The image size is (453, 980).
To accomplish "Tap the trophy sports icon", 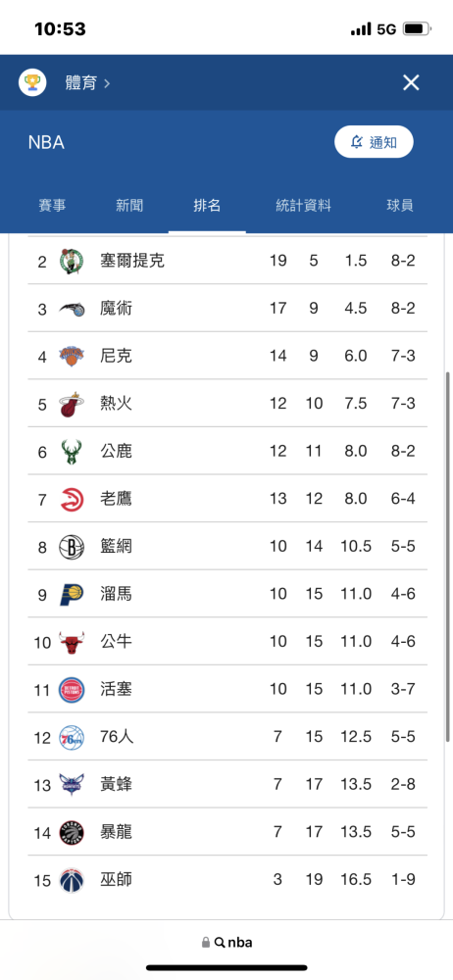I will 32,82.
